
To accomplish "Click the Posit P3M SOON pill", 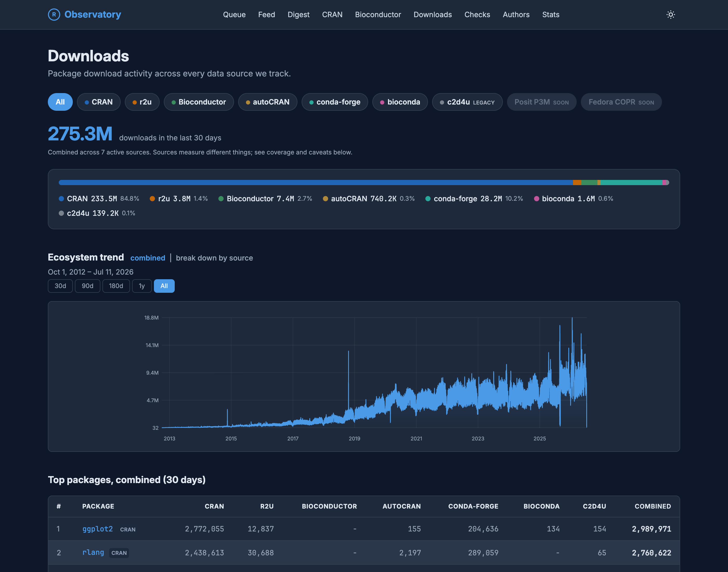I will click(542, 102).
